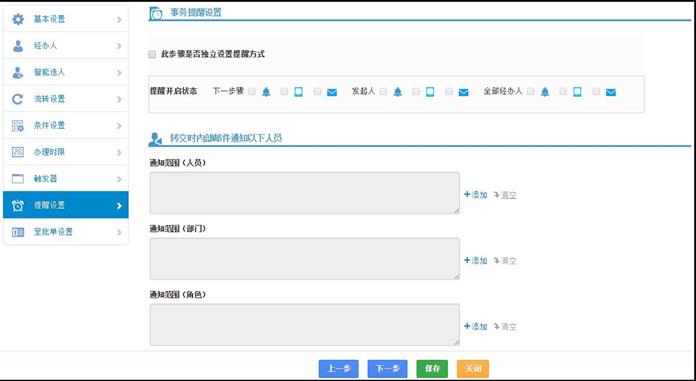Viewport: 696px width, 381px height.
Task: Check the email reminder box for 发起人
Action: [449, 91]
